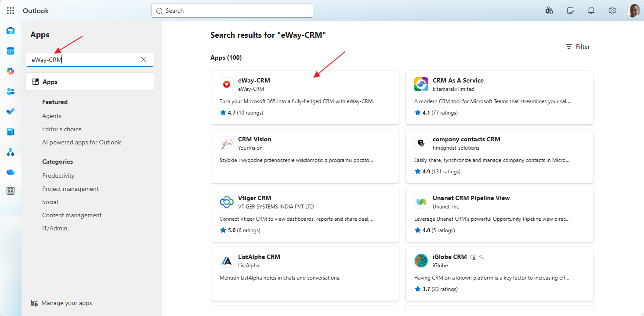Image resolution: width=644 pixels, height=316 pixels.
Task: Open account profile picture
Action: click(x=633, y=11)
